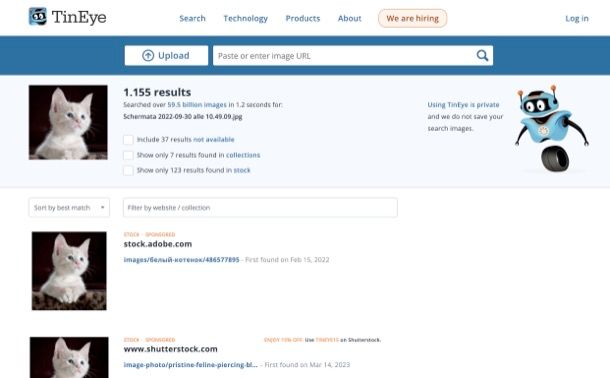Click the stock.adobe.com result thumbnail
This screenshot has width=610, height=378.
pos(69,271)
